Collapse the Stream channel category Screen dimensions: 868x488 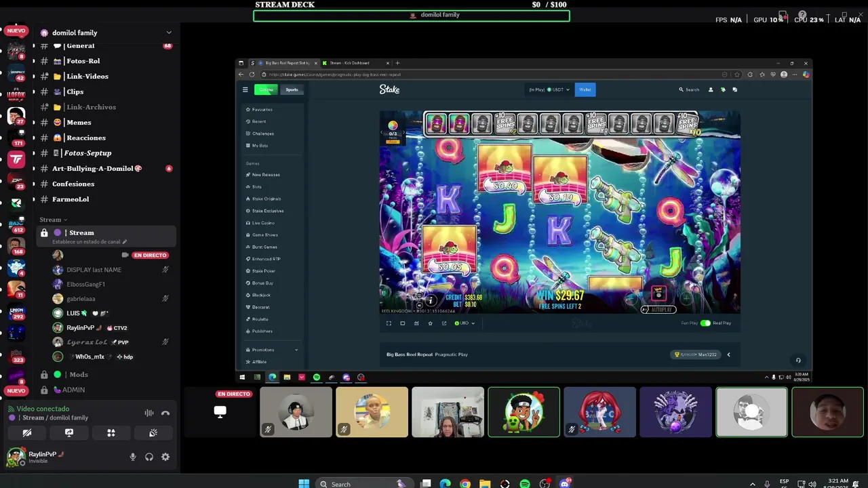(x=53, y=220)
